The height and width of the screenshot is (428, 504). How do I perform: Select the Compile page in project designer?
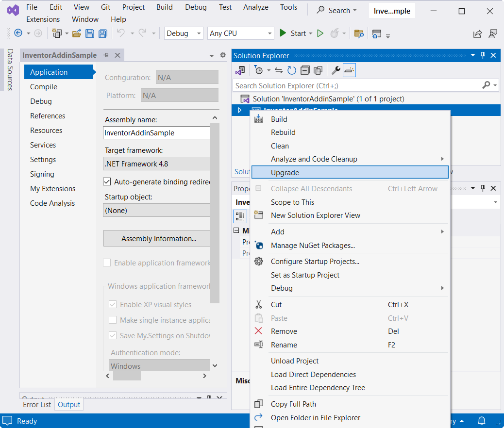coord(44,87)
